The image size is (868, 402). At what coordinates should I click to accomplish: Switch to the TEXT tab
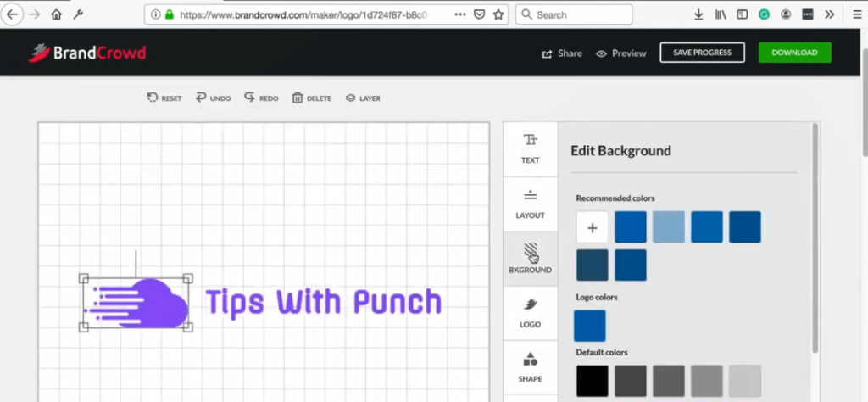pyautogui.click(x=531, y=149)
